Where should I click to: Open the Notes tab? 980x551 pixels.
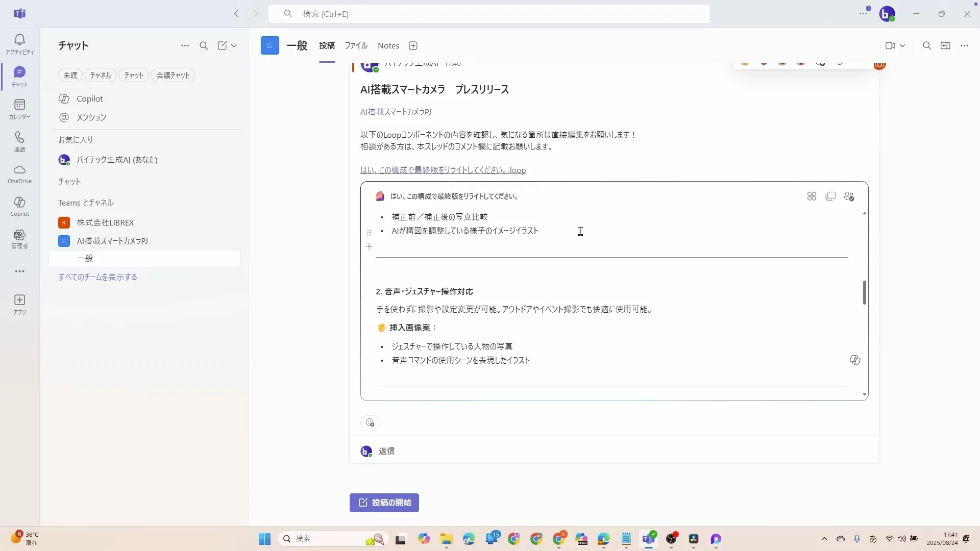pos(388,45)
